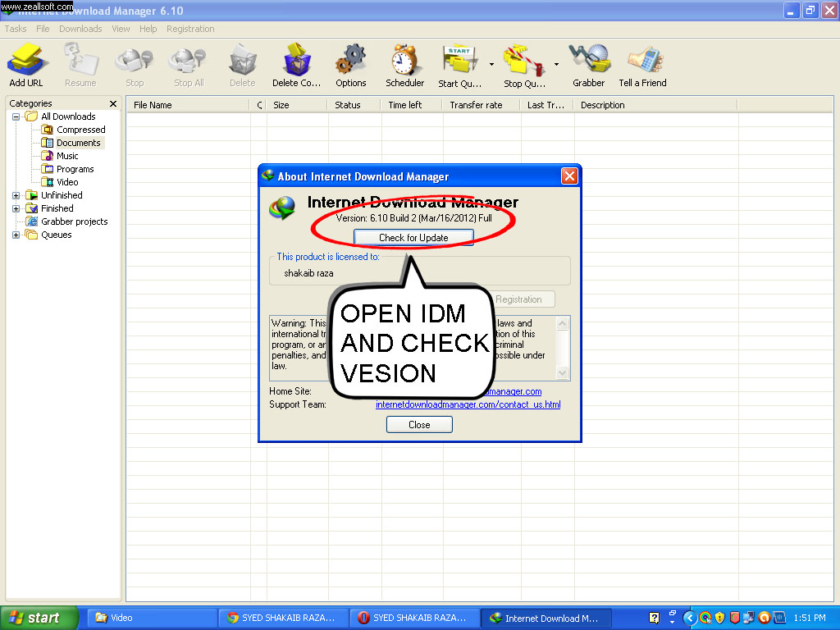840x630 pixels.
Task: Open the Grabber tool
Action: pyautogui.click(x=588, y=66)
